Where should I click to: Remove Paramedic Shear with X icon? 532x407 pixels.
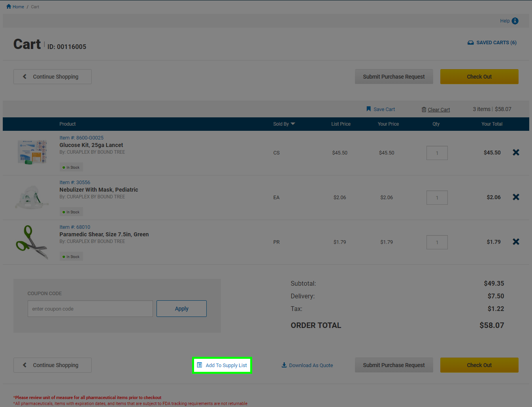point(516,242)
